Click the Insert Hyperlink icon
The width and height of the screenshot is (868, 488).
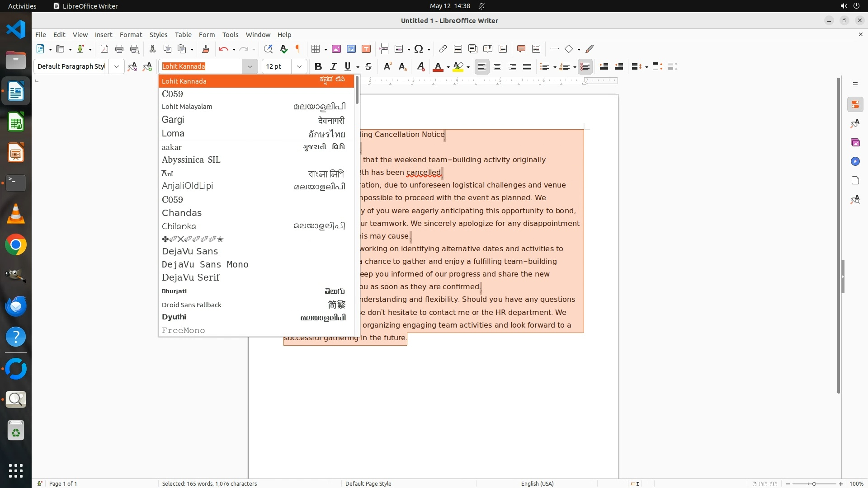click(443, 49)
